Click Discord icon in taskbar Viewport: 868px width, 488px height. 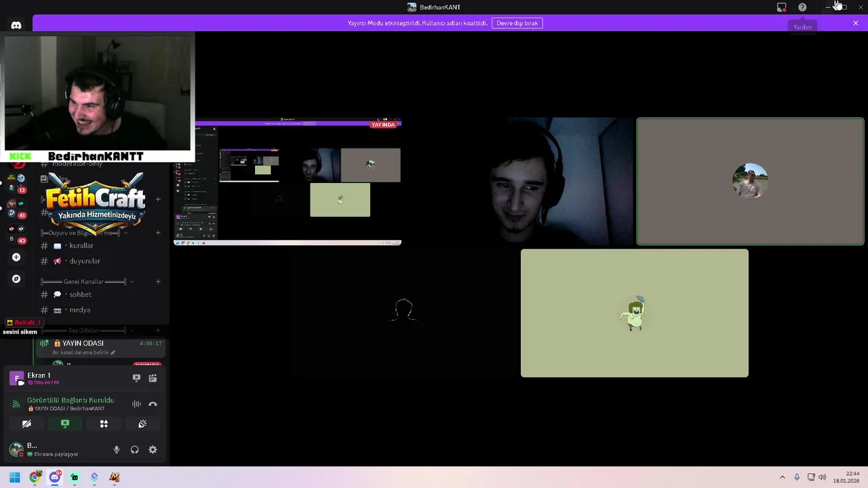click(x=55, y=477)
